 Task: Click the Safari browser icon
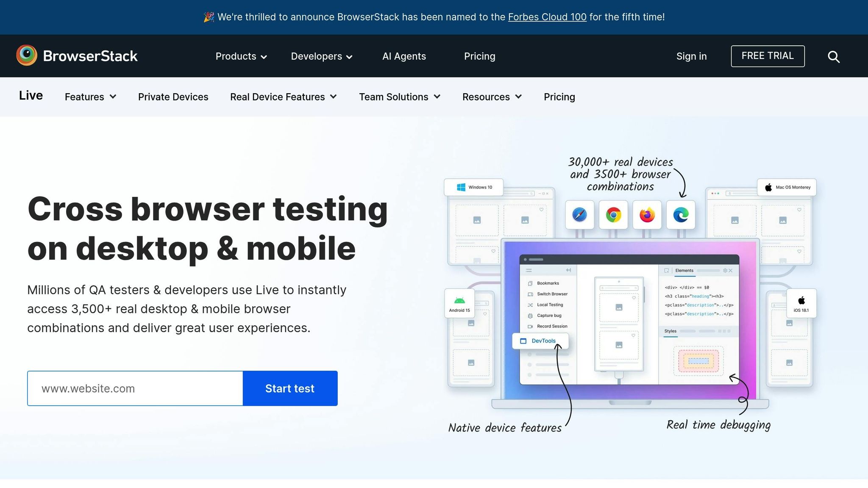579,215
